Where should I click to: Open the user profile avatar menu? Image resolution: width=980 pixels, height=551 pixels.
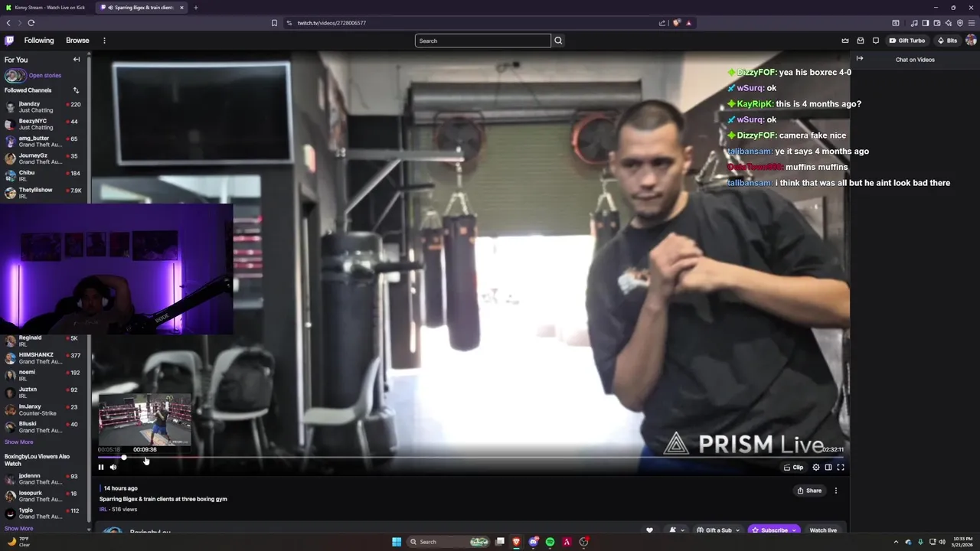971,41
